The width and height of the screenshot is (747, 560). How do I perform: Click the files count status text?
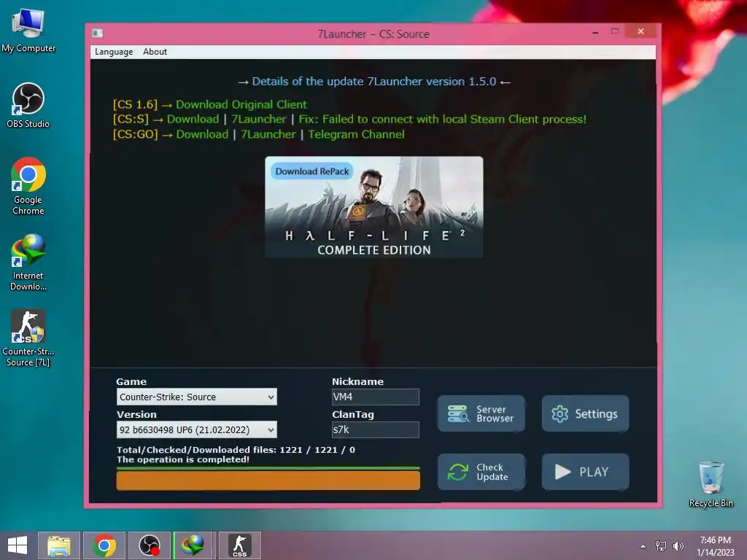(236, 449)
